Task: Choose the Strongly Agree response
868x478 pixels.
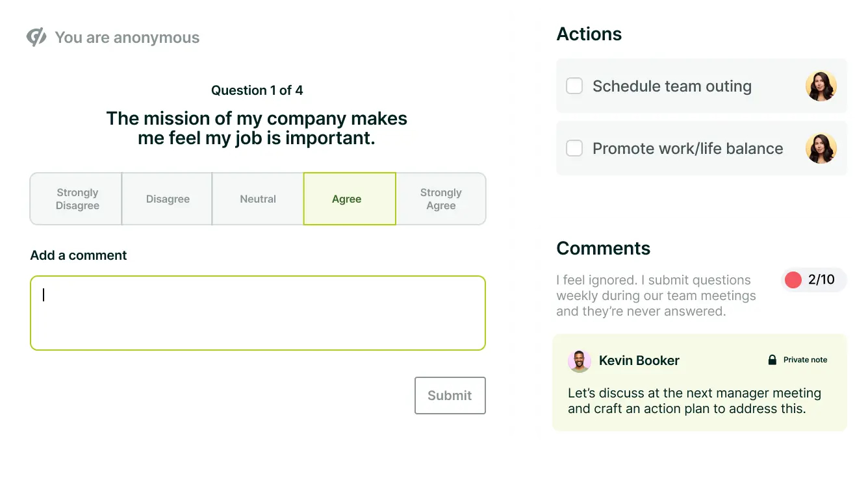Action: [440, 199]
